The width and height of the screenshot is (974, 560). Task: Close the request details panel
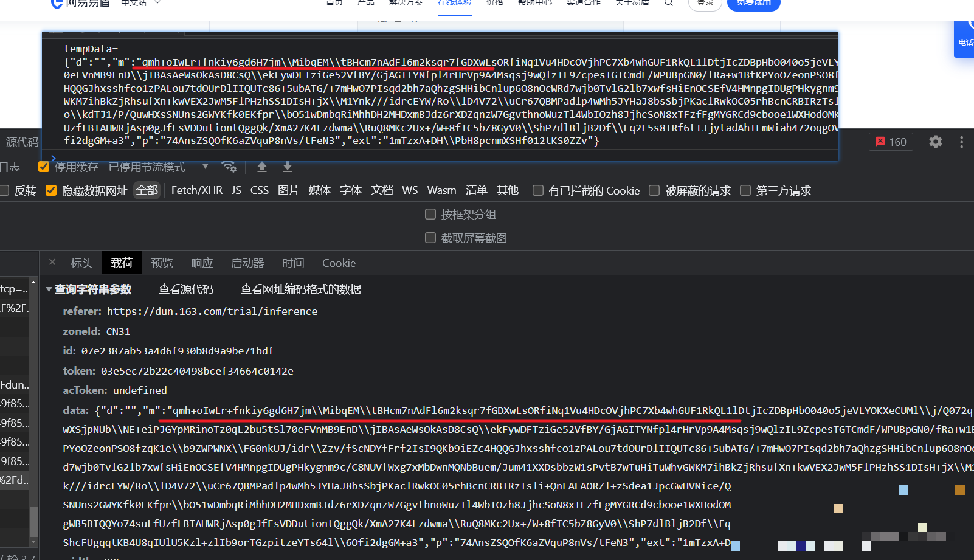pos(52,262)
